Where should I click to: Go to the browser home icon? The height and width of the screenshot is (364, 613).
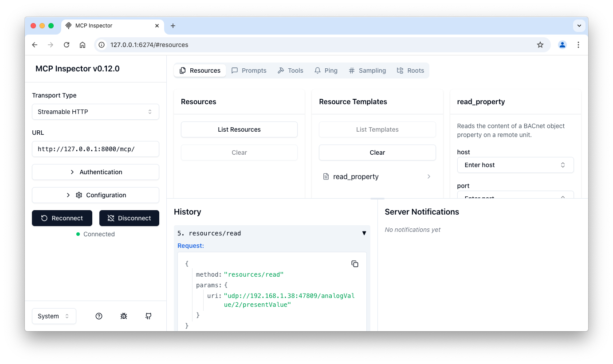point(83,45)
